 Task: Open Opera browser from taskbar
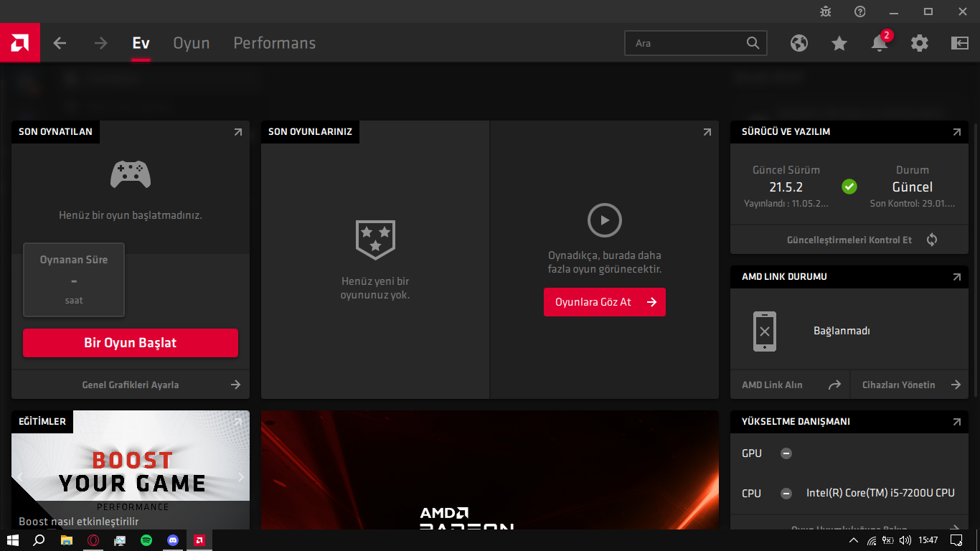[93, 540]
